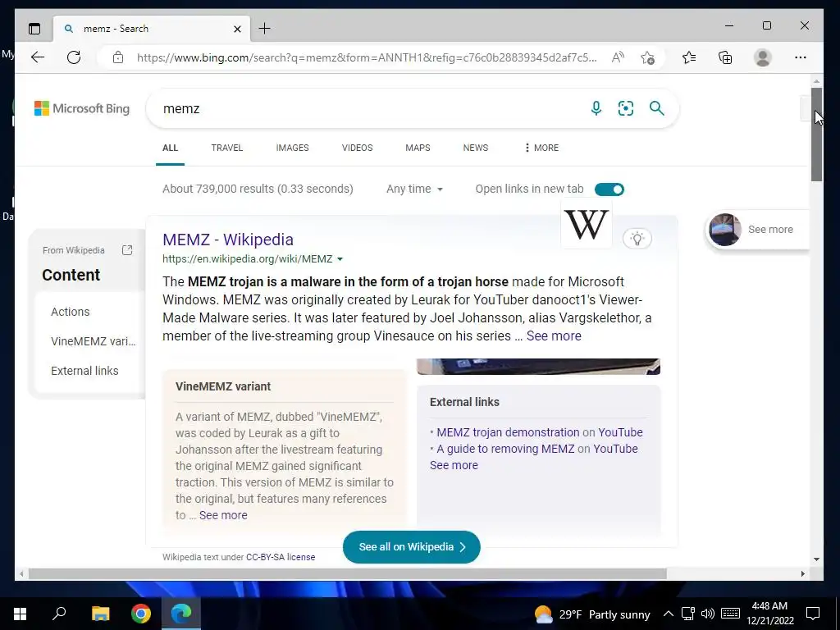840x630 pixels.
Task: Select the ALL results tab
Action: click(x=170, y=148)
